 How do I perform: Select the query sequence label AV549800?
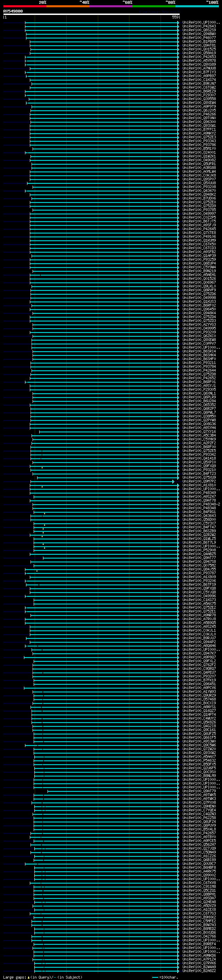pyautogui.click(x=13, y=11)
